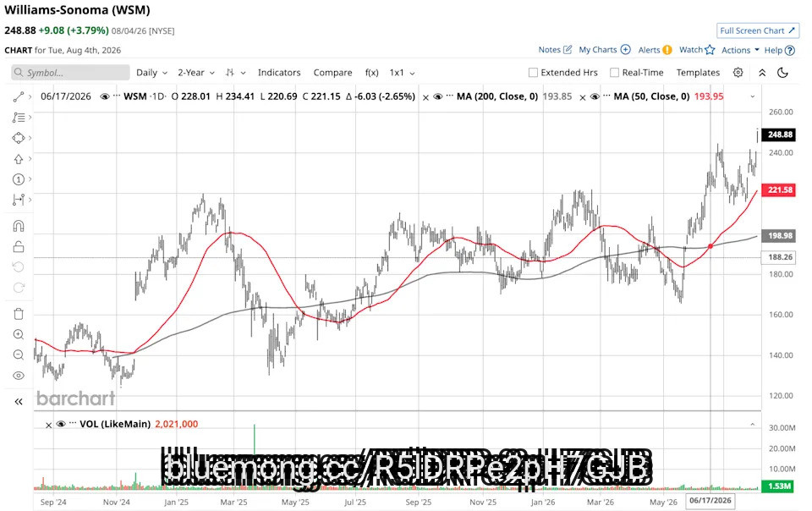Enable the Extended Hrs checkbox
The height and width of the screenshot is (511, 812).
(533, 73)
